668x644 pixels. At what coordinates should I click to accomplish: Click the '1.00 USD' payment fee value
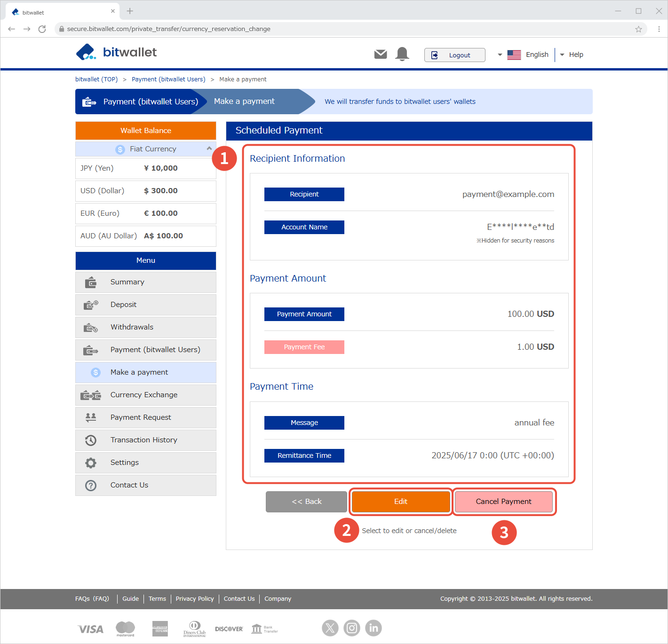pos(535,347)
